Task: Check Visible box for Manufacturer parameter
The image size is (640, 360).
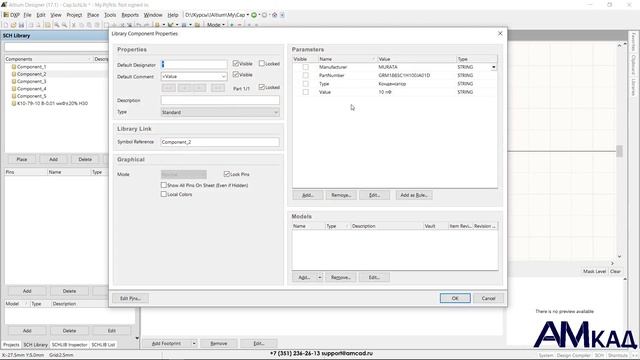Action: coord(305,67)
